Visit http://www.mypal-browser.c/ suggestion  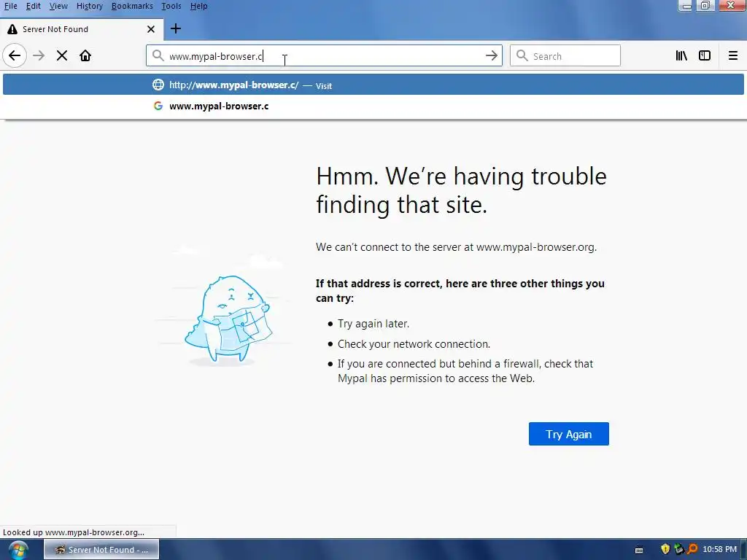373,85
